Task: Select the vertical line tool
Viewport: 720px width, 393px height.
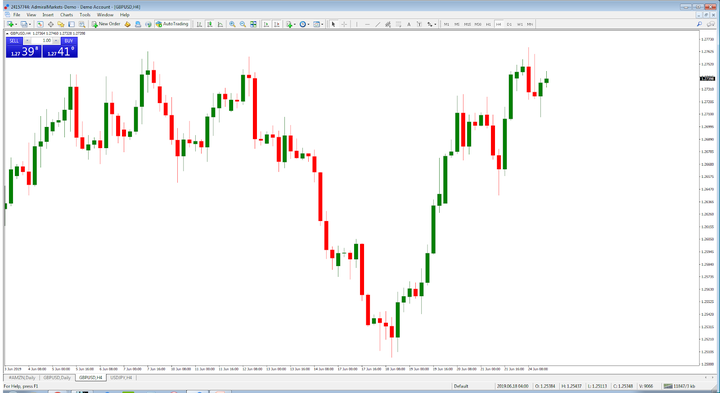Action: (x=356, y=24)
